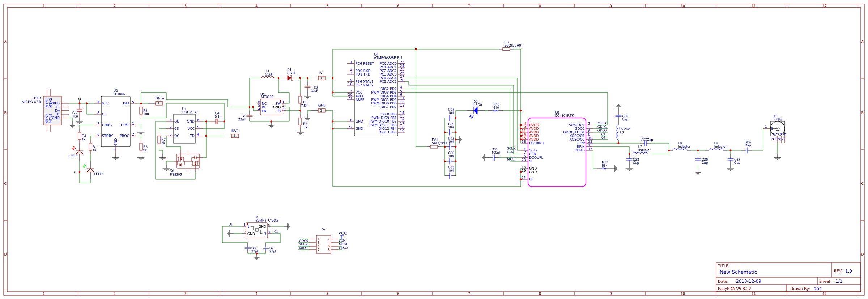Viewport: 868px width, 299px height.
Task: Select the VCC power flag near P1
Action: coord(342,234)
